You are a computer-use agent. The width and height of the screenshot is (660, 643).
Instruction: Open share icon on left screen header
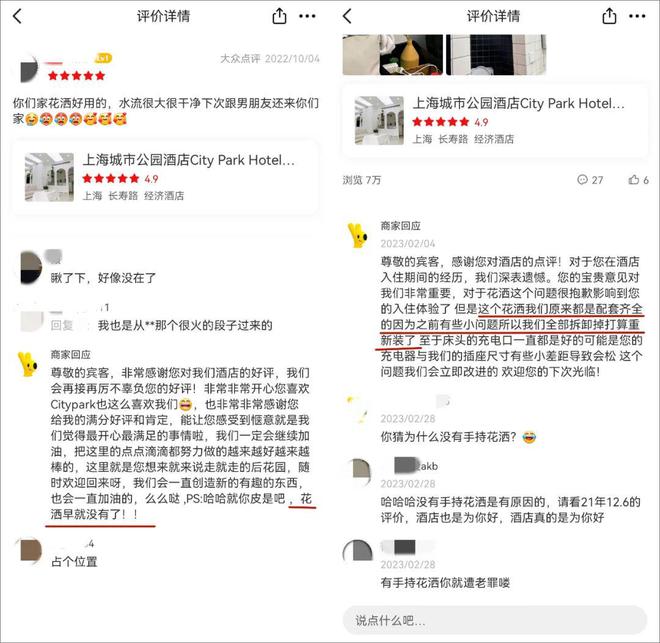pos(279,16)
